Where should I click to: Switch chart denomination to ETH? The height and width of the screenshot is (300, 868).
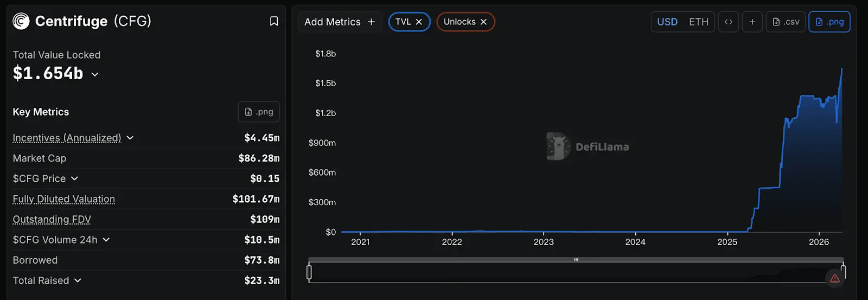coord(699,22)
